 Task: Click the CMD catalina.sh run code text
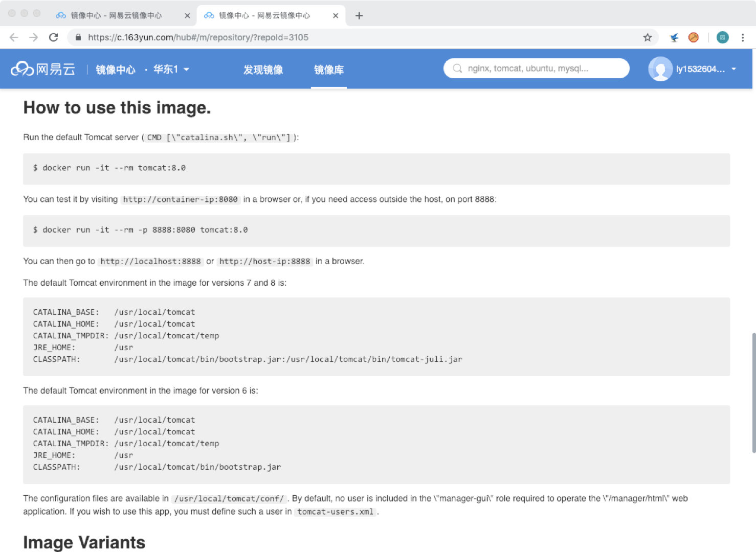click(219, 137)
